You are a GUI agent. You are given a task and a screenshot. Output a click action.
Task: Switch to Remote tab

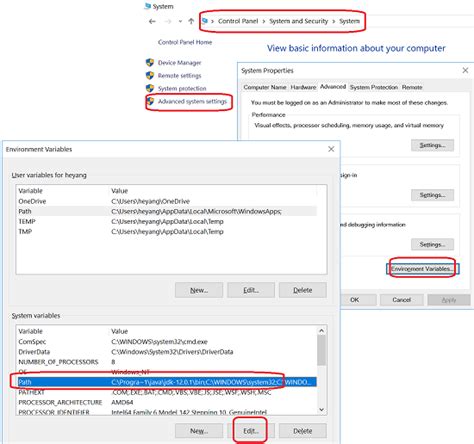click(x=412, y=87)
